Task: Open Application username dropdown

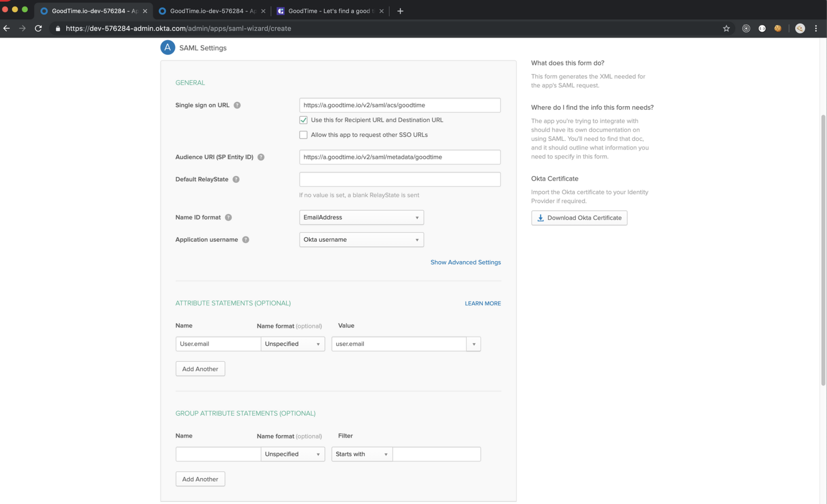Action: [361, 240]
